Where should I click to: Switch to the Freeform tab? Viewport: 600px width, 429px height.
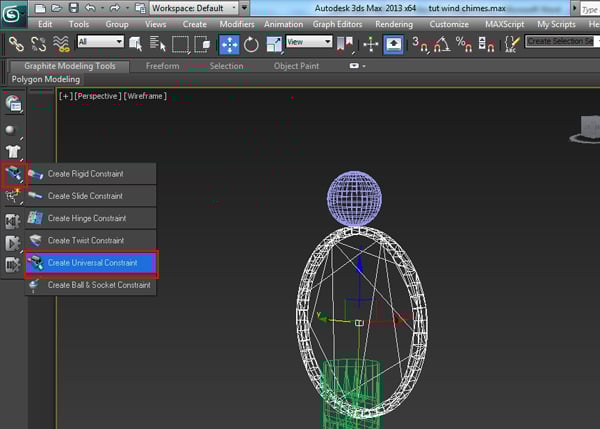tap(162, 66)
